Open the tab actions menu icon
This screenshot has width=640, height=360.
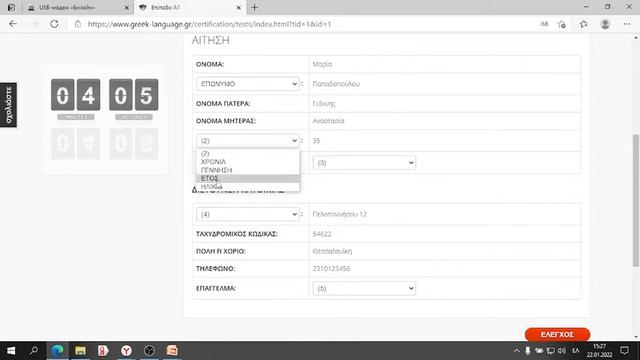[11, 7]
